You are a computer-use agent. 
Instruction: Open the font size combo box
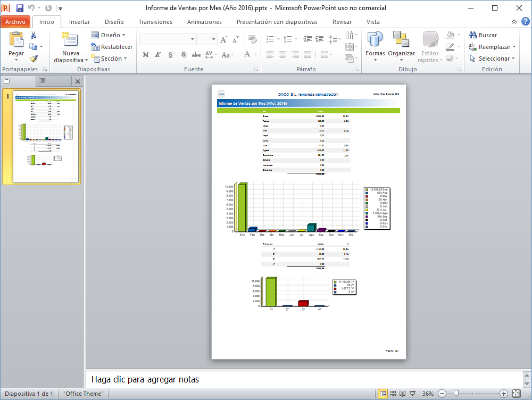[207, 38]
